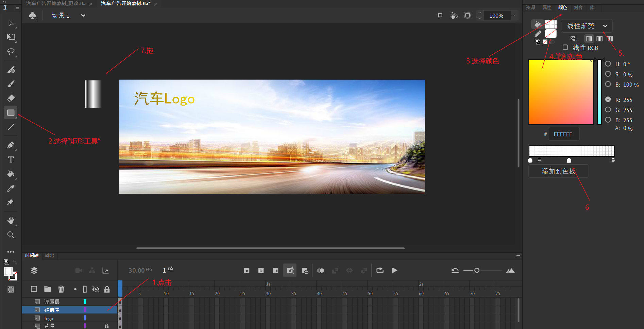Select the Eraser tool
This screenshot has width=644, height=329.
[x=11, y=98]
